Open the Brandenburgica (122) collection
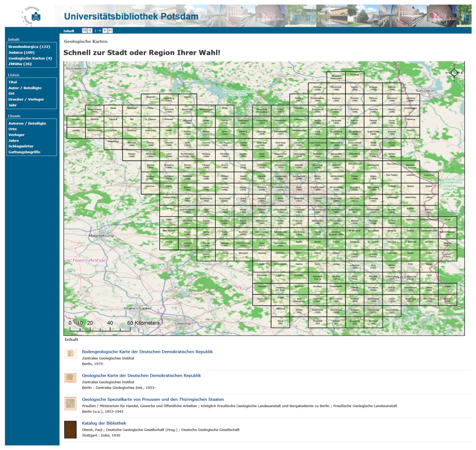The width and height of the screenshot is (476, 450). (29, 47)
